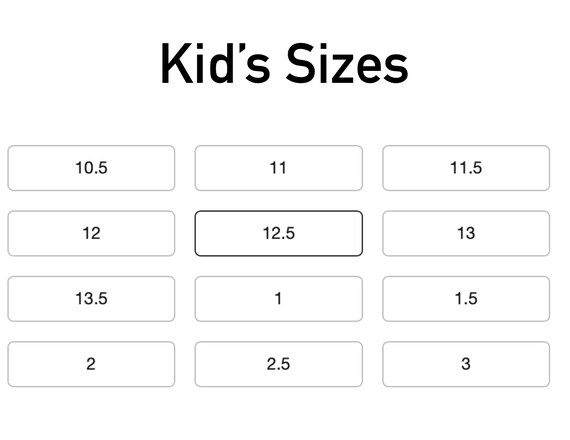The image size is (570, 440).
Task: Pick kid's size 1
Action: (278, 299)
